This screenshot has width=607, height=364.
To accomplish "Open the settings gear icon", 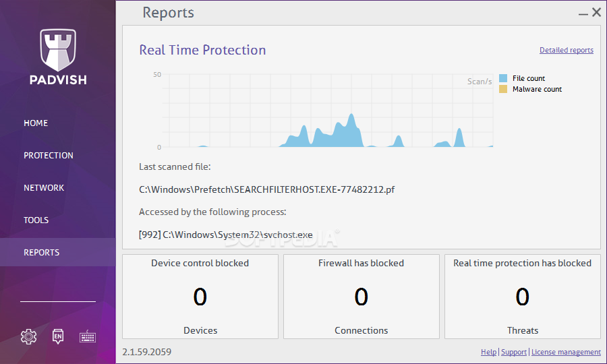I will [28, 336].
